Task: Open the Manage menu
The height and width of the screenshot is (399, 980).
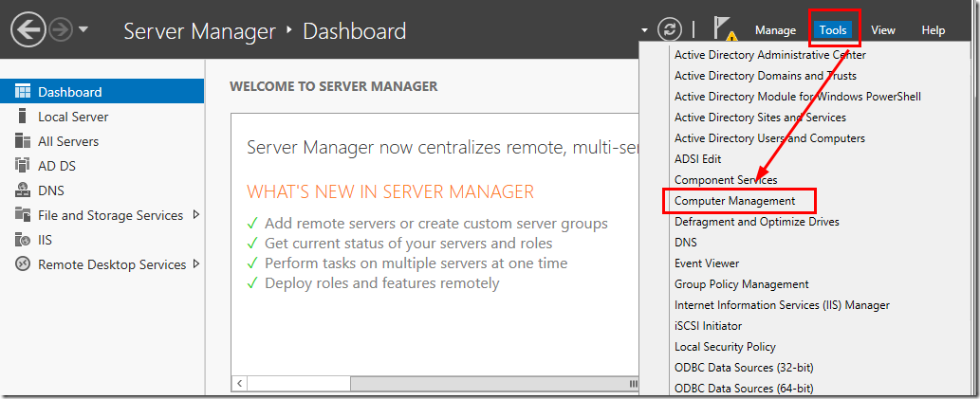Action: pyautogui.click(x=775, y=30)
